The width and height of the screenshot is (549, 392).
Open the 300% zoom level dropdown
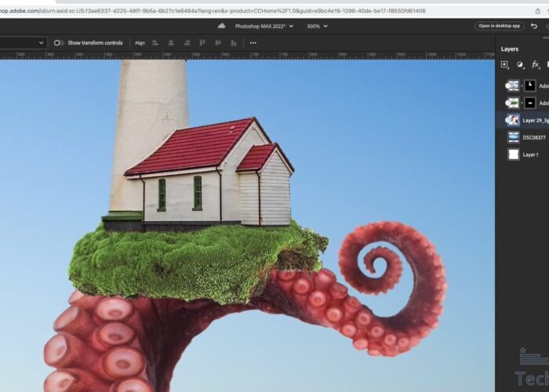(317, 26)
